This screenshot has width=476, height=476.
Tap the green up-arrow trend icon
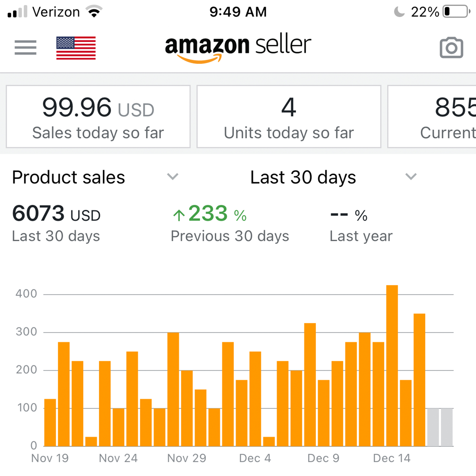pyautogui.click(x=179, y=215)
